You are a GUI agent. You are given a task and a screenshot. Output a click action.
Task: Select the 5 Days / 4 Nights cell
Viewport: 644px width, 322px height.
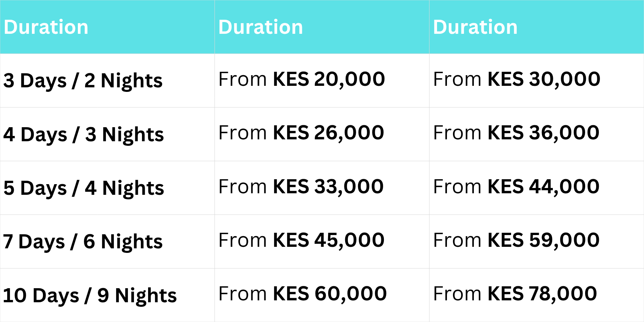click(84, 188)
